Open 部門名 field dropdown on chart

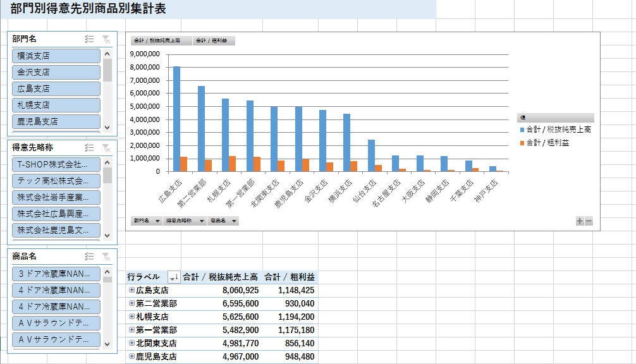146,221
